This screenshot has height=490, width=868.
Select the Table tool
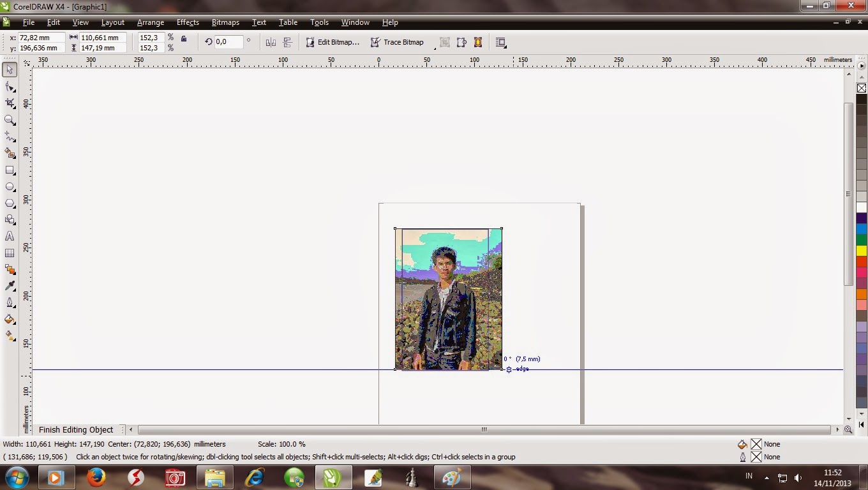[9, 253]
